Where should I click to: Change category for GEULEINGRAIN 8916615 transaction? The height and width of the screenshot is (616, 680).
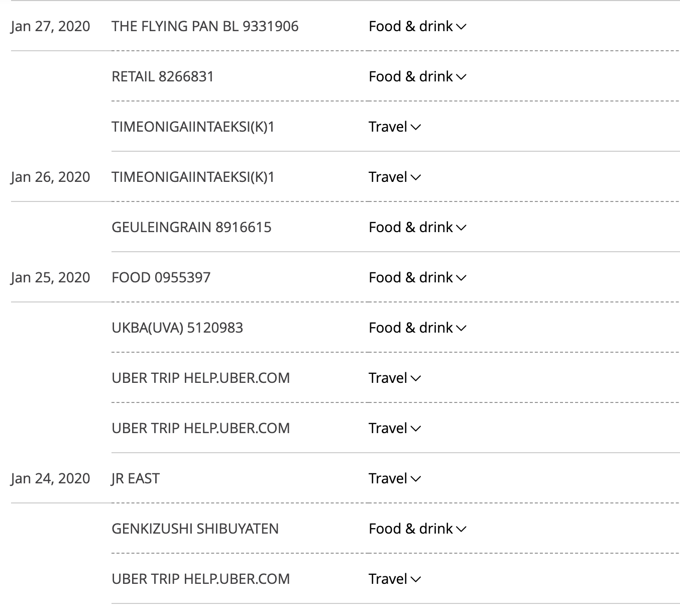point(417,228)
